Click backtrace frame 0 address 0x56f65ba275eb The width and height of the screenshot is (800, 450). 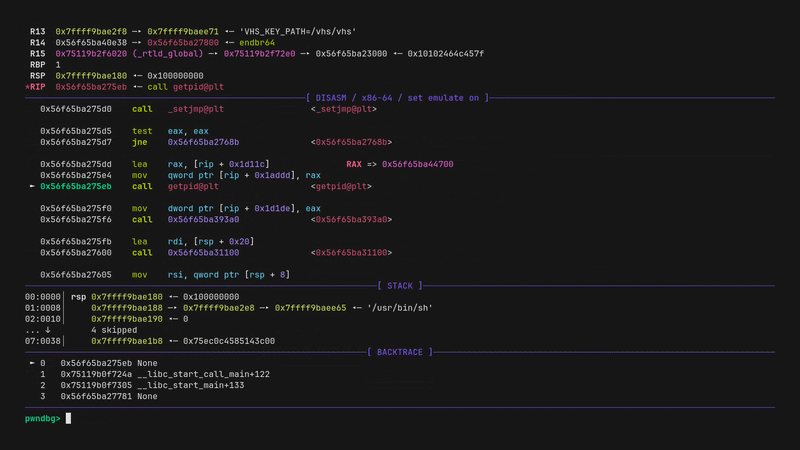point(96,363)
